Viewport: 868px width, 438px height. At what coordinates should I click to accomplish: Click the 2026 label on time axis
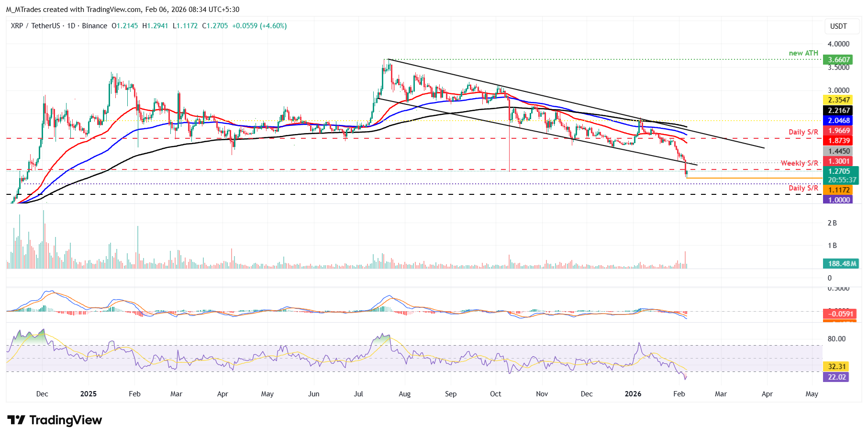(633, 394)
